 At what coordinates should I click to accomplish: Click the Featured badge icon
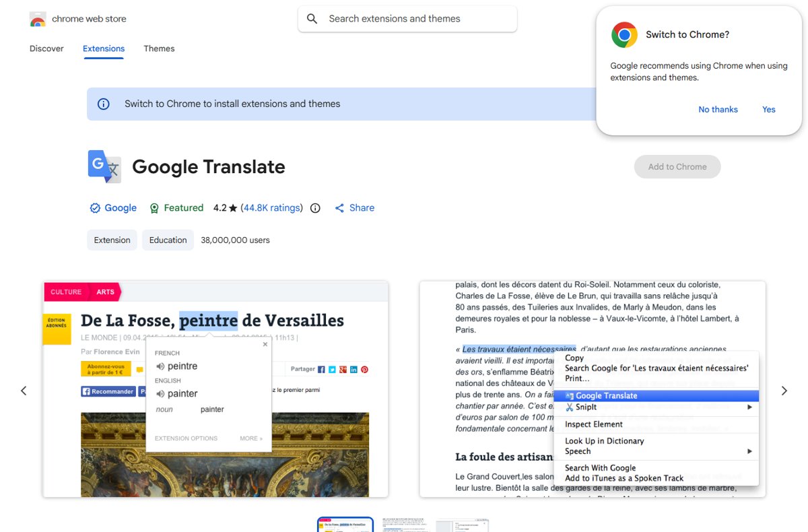pos(154,208)
